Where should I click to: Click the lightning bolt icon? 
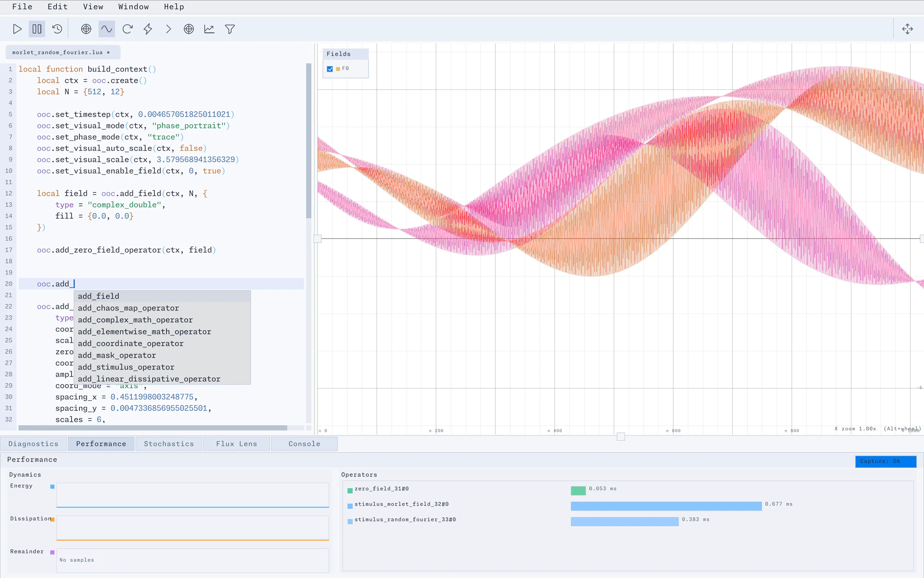click(x=148, y=29)
